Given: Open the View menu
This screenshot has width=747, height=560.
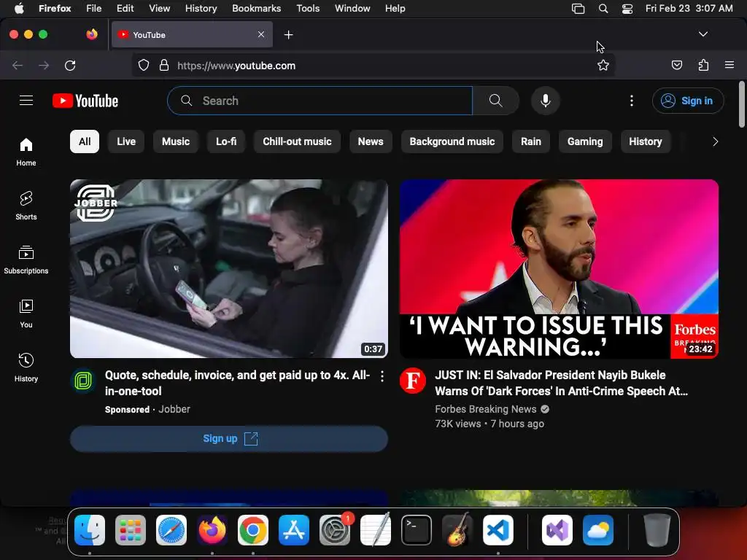Looking at the screenshot, I should pyautogui.click(x=159, y=9).
